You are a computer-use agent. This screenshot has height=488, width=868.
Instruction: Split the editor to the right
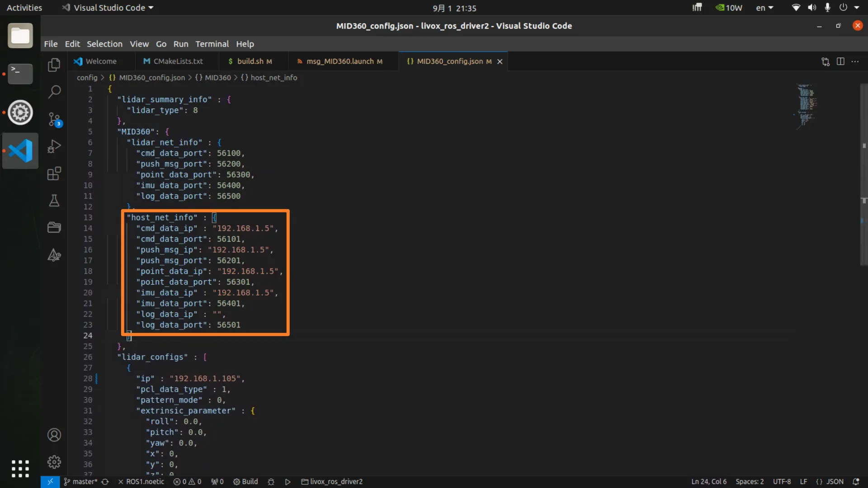[840, 61]
